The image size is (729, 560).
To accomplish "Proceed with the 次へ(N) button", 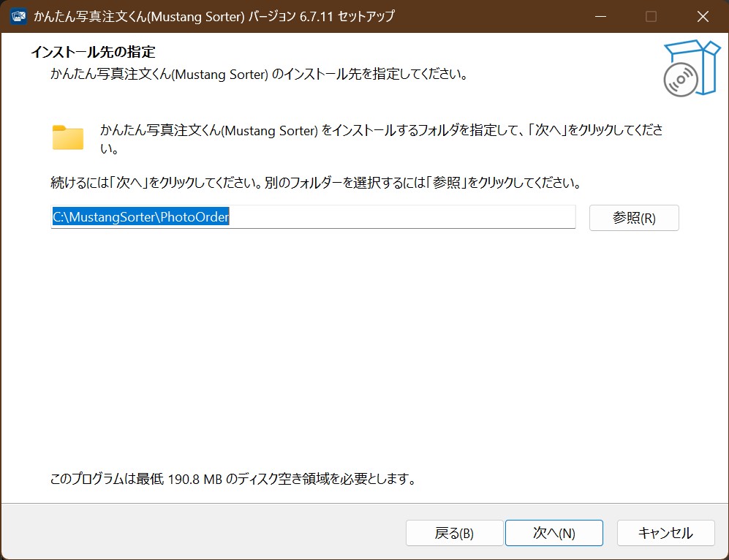I will coord(554,532).
